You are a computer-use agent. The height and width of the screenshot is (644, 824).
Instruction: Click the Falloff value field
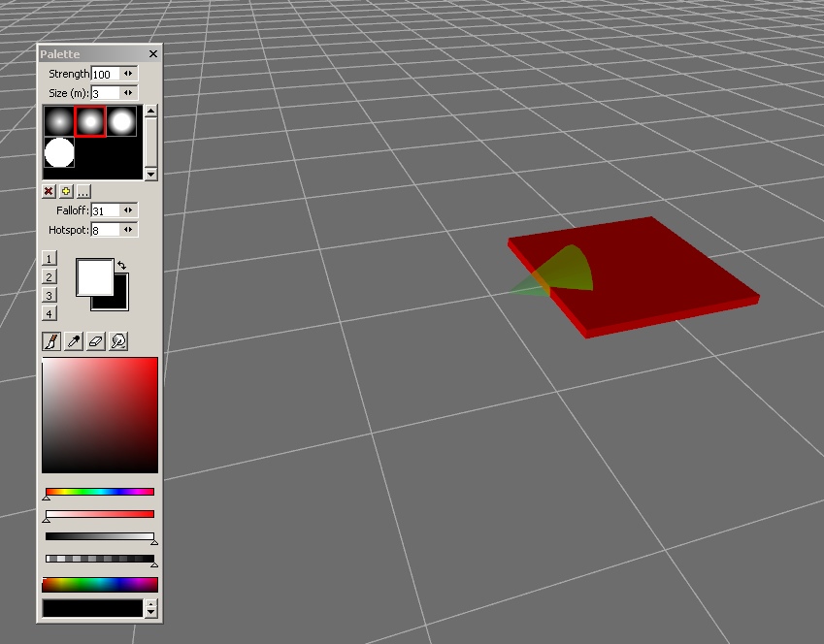pos(105,210)
